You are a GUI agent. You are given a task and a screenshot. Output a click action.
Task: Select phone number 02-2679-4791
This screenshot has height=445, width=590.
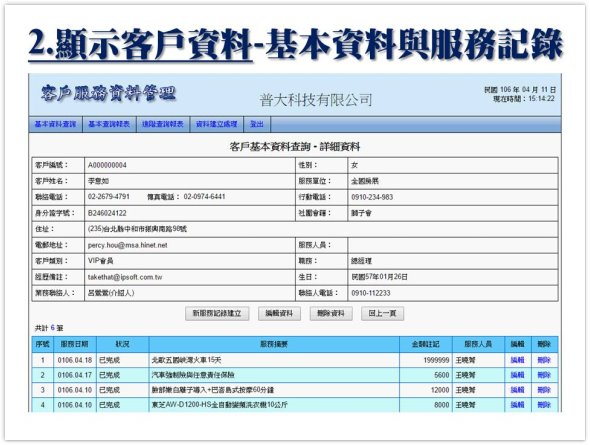(109, 197)
